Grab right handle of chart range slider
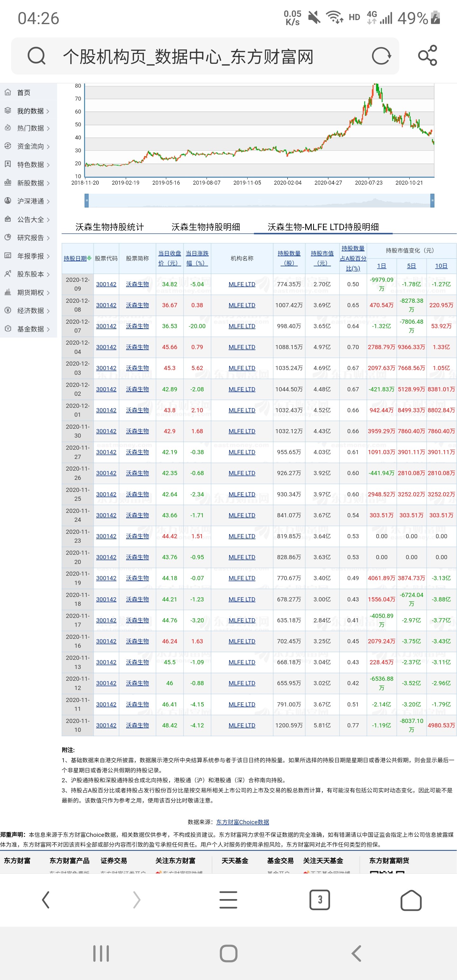 click(432, 200)
